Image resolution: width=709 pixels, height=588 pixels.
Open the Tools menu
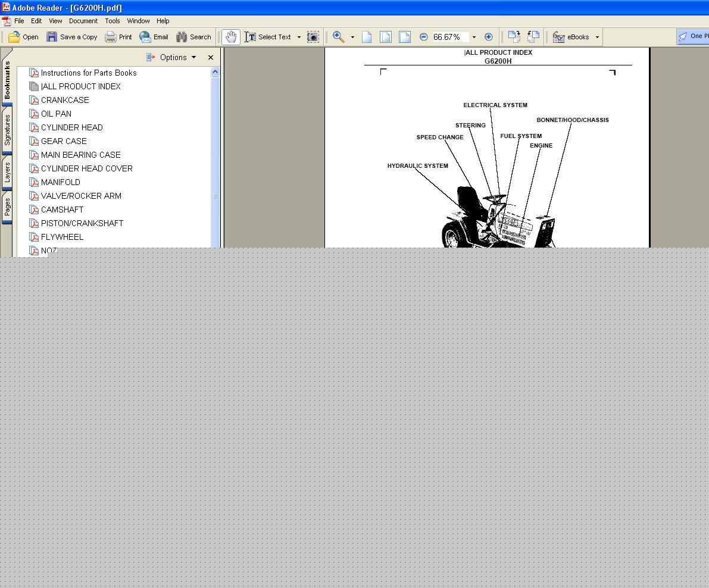(113, 21)
